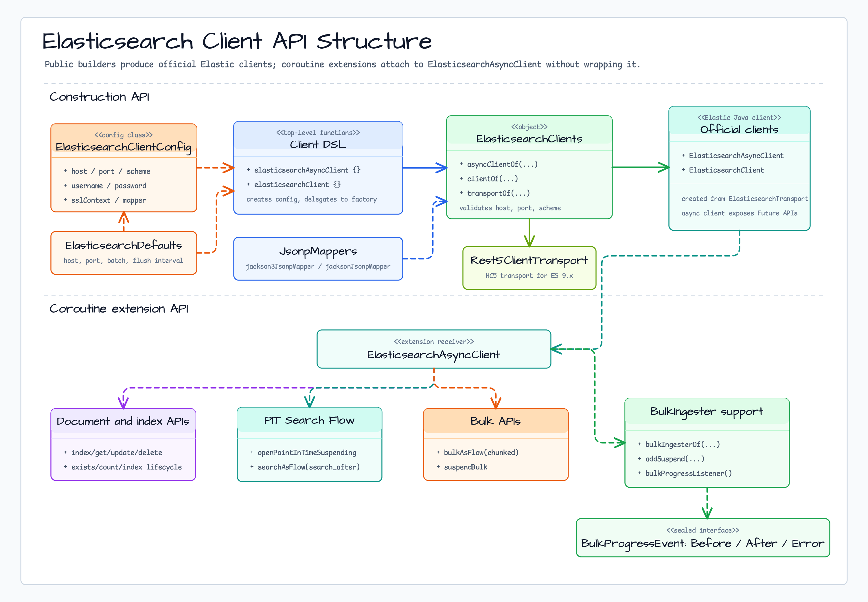Click the 'exists/count/index lifecycle' row
Image resolution: width=868 pixels, height=602 pixels.
pyautogui.click(x=123, y=467)
